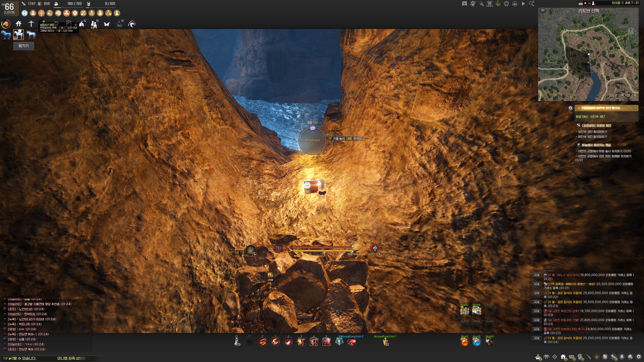Close the 남은시간 알림 popup
Screen dimensions: 644x362
(75, 25)
